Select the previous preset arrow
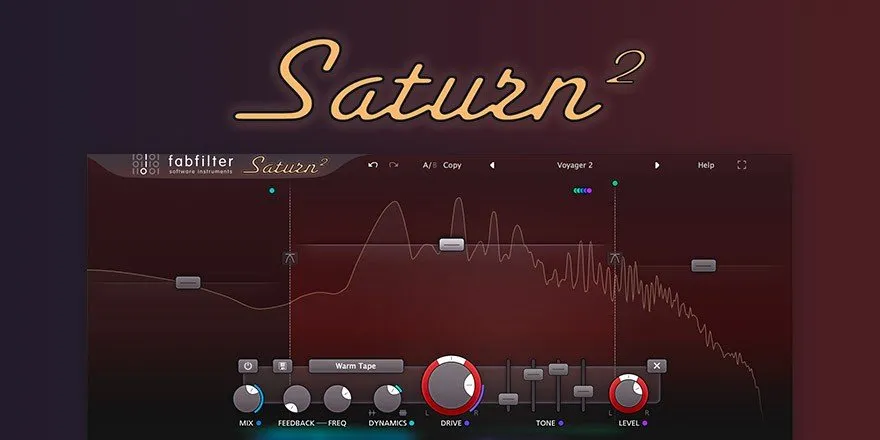This screenshot has height=440, width=880. point(491,165)
